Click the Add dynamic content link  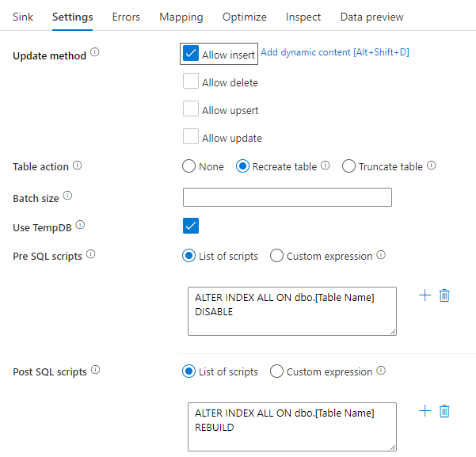(x=334, y=52)
